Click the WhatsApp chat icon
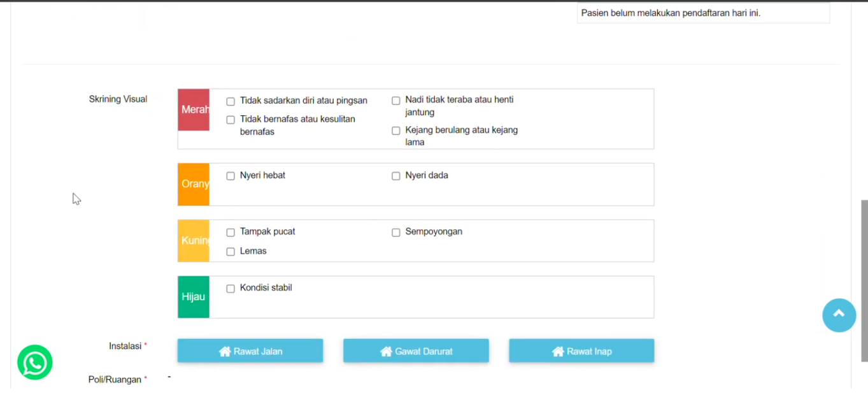Image resolution: width=868 pixels, height=395 pixels. click(x=35, y=363)
